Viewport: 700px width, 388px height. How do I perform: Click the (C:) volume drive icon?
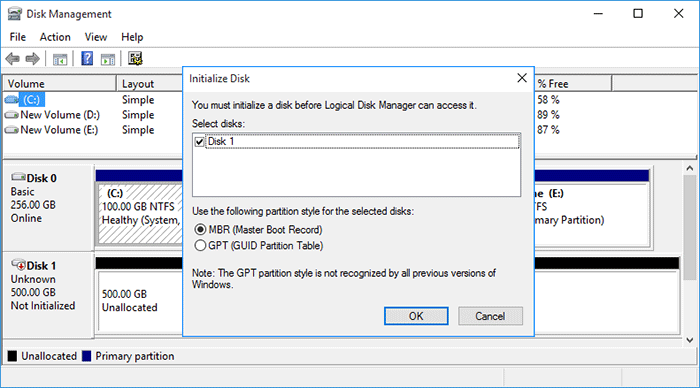(x=12, y=99)
